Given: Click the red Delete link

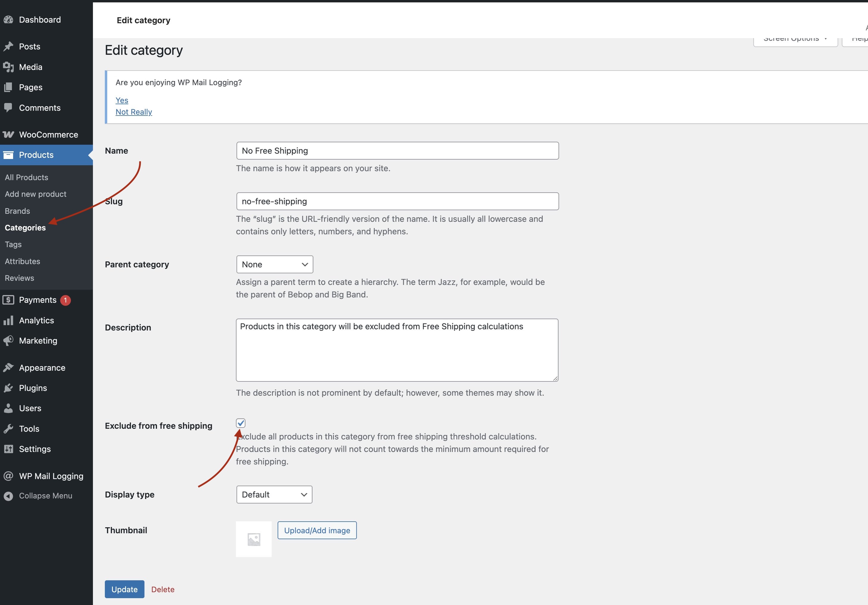Looking at the screenshot, I should (163, 590).
